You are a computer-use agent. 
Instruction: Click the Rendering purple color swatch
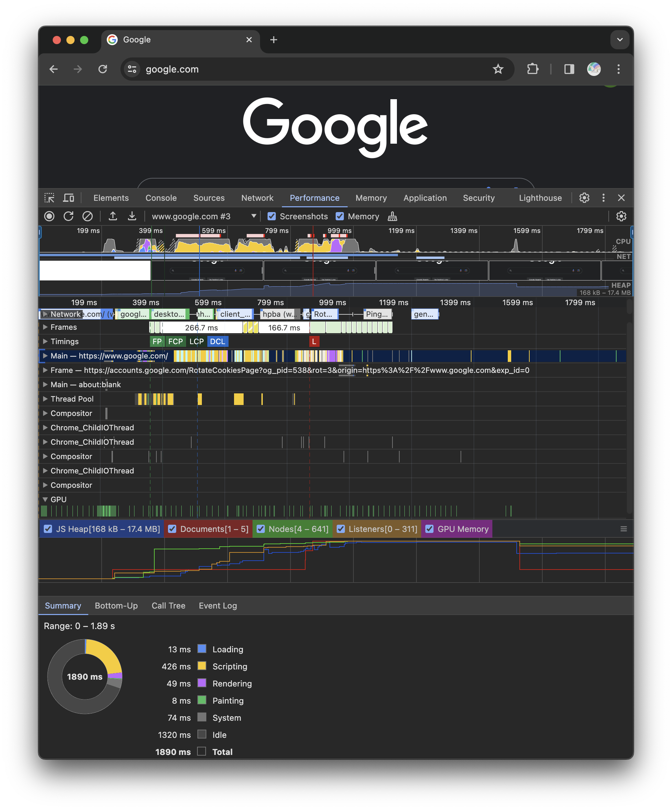pos(202,683)
